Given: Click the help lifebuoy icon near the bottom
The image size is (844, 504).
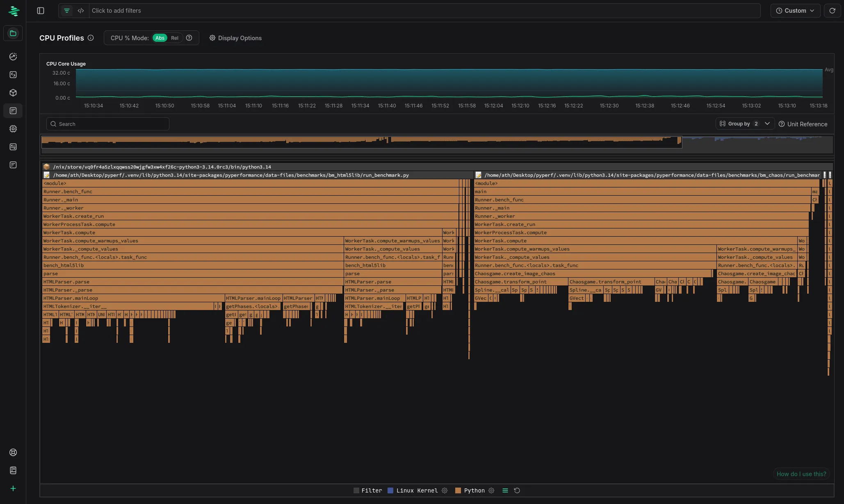Looking at the screenshot, I should (x=13, y=452).
